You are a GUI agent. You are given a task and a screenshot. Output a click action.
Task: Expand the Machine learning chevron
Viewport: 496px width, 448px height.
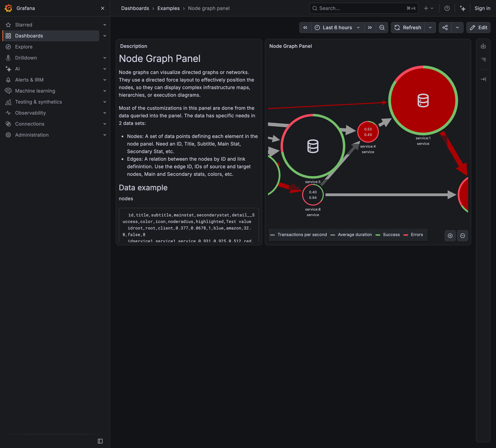[x=105, y=91]
